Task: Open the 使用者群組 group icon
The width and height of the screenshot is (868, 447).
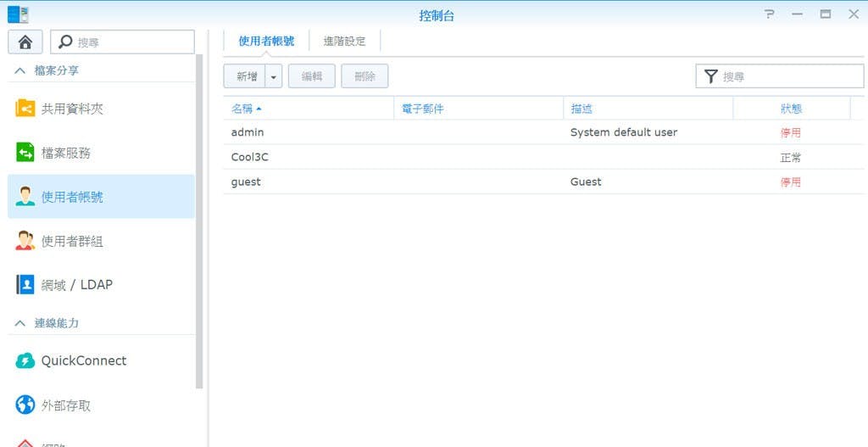Action: [x=25, y=240]
